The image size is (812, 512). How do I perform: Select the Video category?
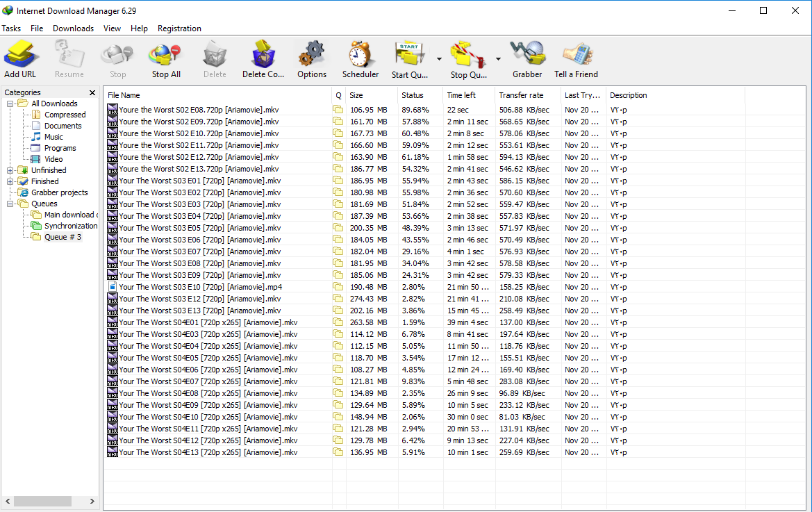53,160
